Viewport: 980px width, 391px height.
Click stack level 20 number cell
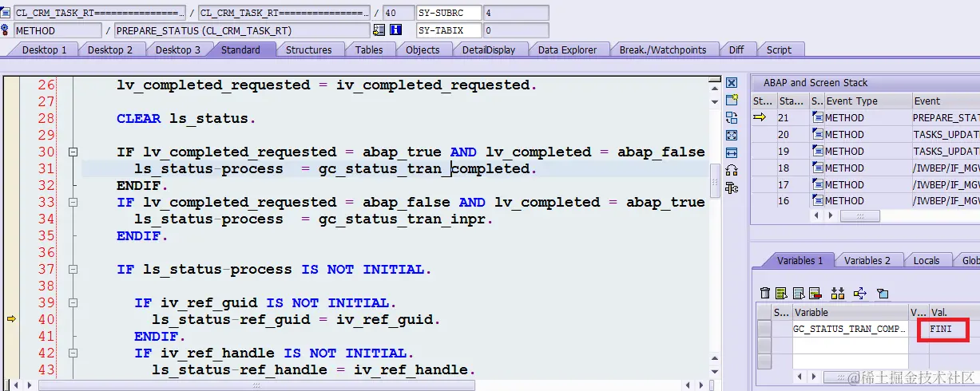pos(792,134)
